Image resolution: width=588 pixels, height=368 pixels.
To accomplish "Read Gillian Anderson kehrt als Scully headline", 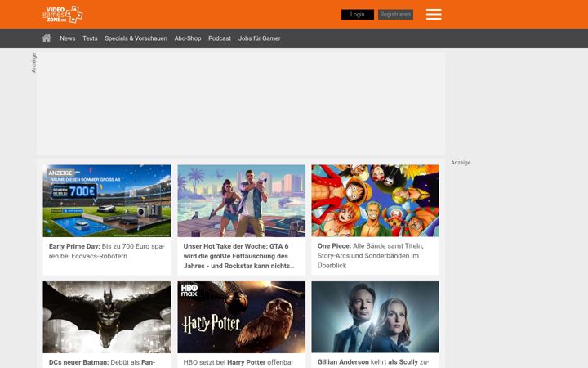I will click(373, 362).
